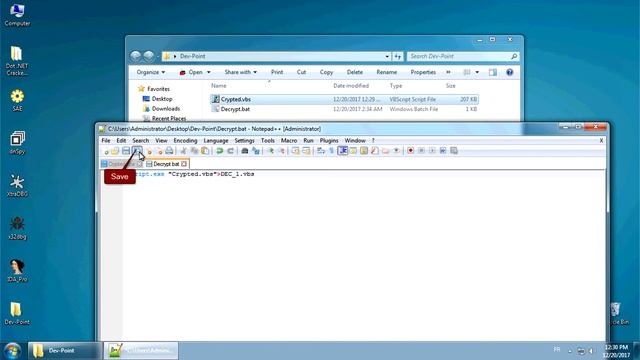The width and height of the screenshot is (640, 360).
Task: Toggle Word Wrap in Notepad++ toolbar
Action: point(321,151)
